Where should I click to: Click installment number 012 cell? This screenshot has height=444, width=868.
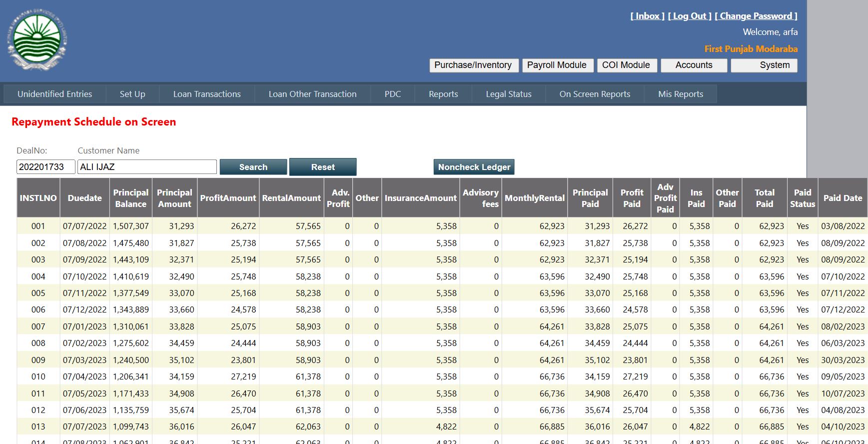click(x=38, y=410)
